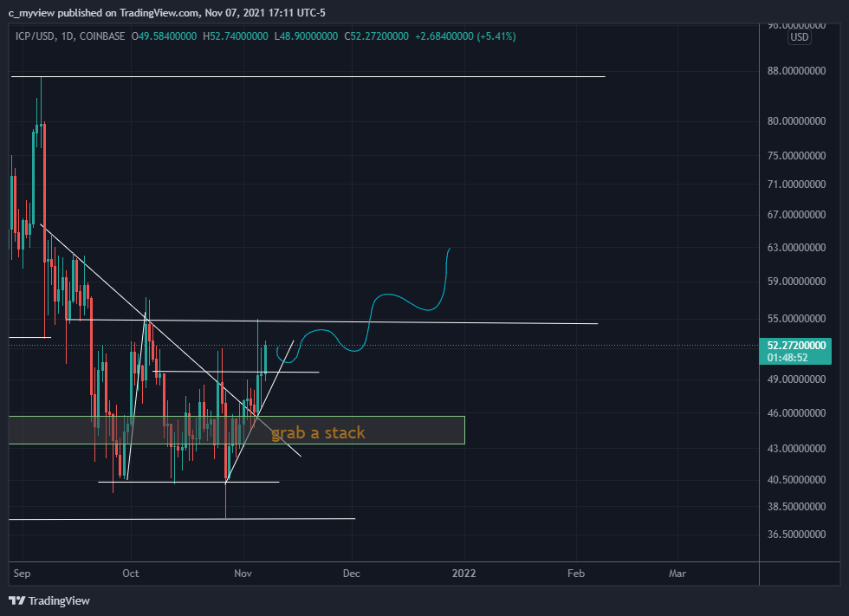Click the Dec label on time axis
This screenshot has width=849, height=616.
[352, 574]
